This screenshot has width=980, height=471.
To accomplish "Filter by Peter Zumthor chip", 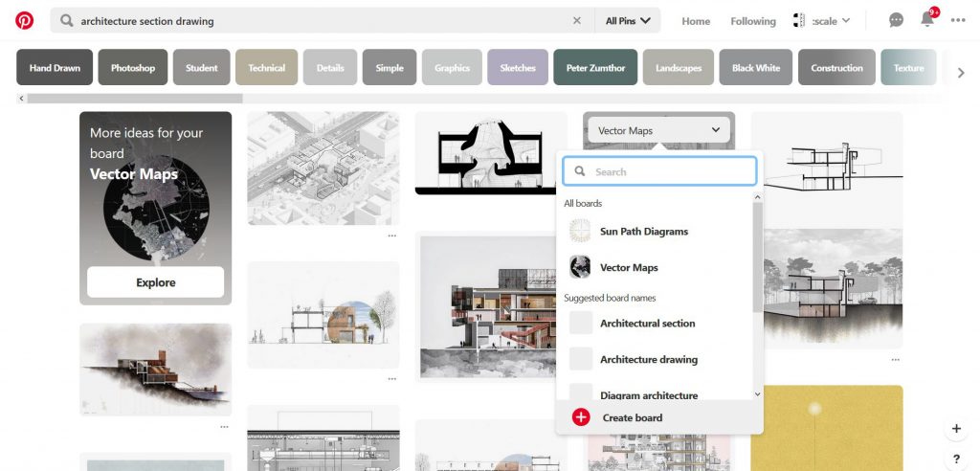I will tap(595, 68).
